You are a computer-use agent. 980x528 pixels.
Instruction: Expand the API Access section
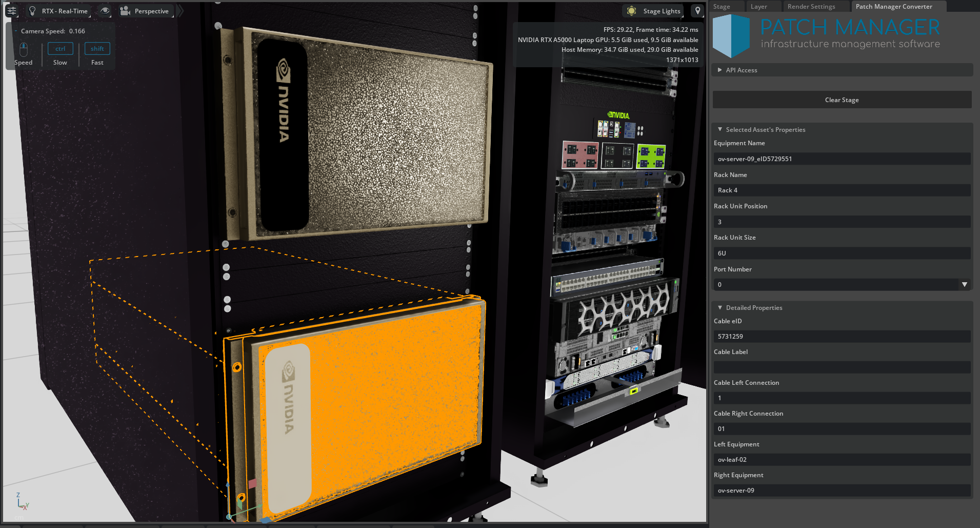pyautogui.click(x=842, y=70)
